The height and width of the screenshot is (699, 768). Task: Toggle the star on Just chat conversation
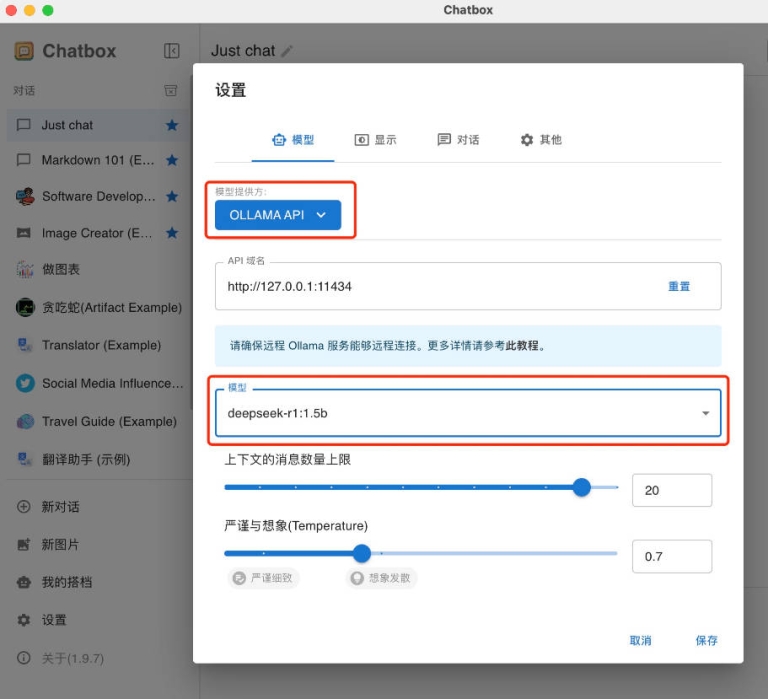[171, 125]
